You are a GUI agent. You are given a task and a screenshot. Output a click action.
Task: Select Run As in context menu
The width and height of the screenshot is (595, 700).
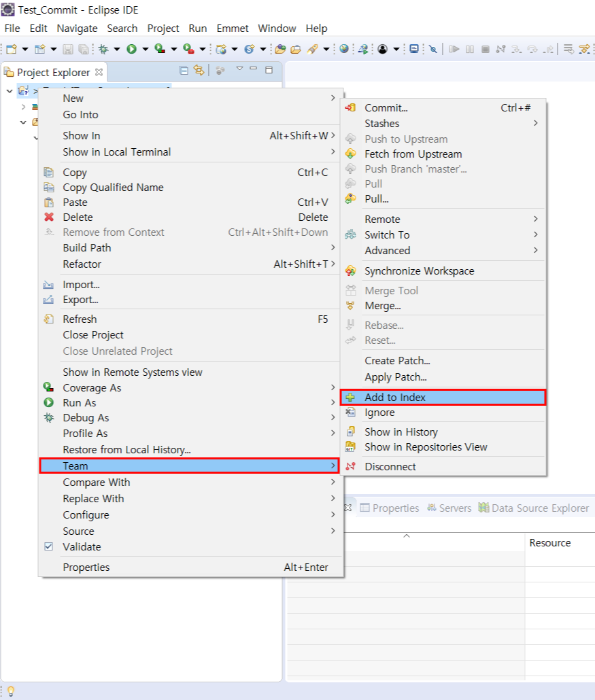[191, 403]
